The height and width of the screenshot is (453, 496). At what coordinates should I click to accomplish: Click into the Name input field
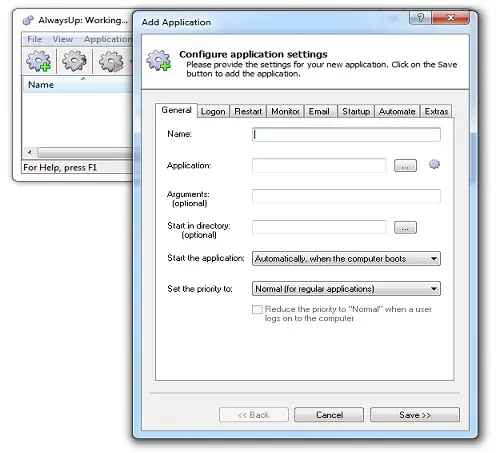(x=346, y=134)
